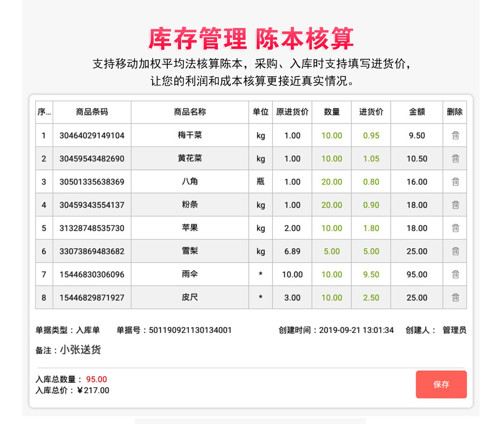The image size is (504, 424).
Task: Edit purchase price 1.80 for 苹果
Action: click(371, 228)
